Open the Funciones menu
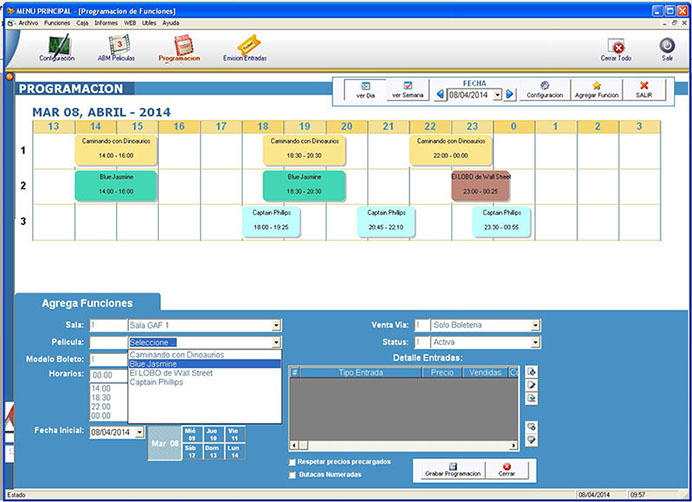The width and height of the screenshot is (692, 502). pyautogui.click(x=57, y=21)
